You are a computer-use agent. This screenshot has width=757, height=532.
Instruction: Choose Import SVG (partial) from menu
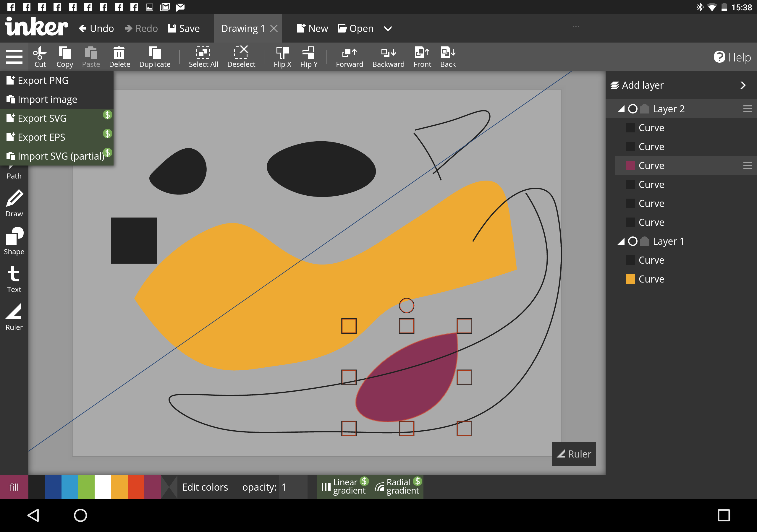(57, 156)
